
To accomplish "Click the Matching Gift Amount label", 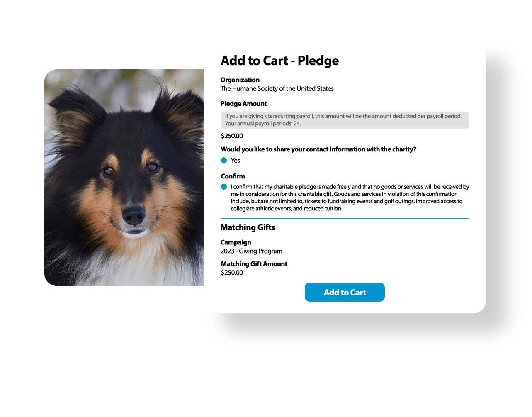I will [254, 264].
